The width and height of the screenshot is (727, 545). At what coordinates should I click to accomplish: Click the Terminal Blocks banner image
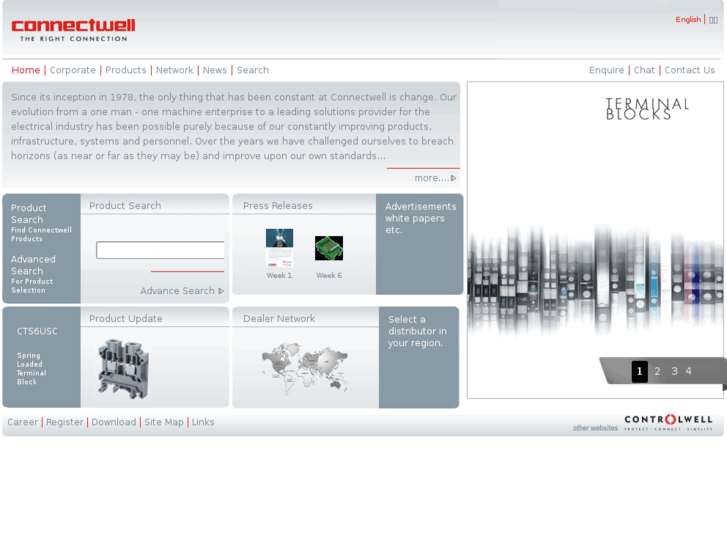pos(595,240)
